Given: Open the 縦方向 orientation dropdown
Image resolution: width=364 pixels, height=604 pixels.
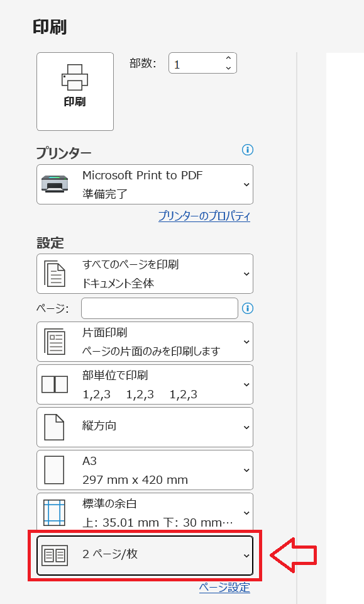Looking at the screenshot, I should click(246, 427).
